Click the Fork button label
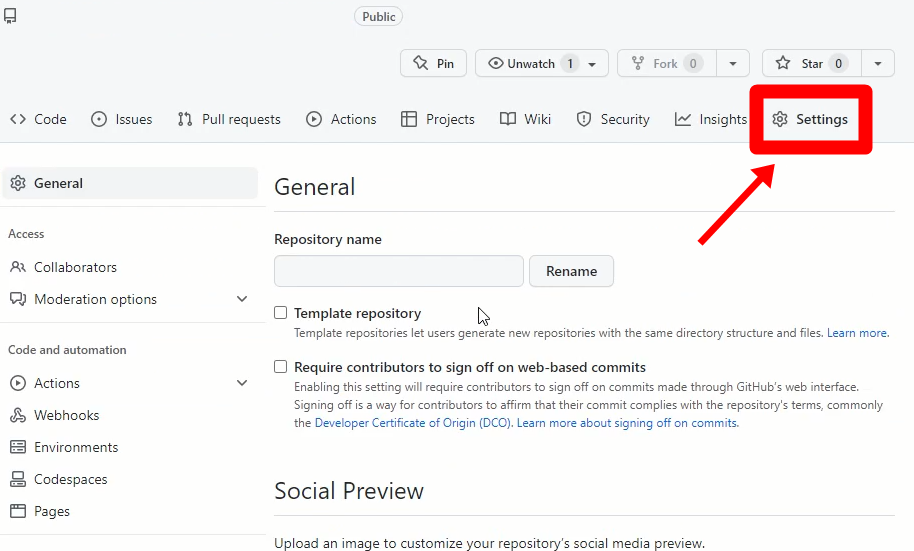914x551 pixels. pyautogui.click(x=665, y=64)
